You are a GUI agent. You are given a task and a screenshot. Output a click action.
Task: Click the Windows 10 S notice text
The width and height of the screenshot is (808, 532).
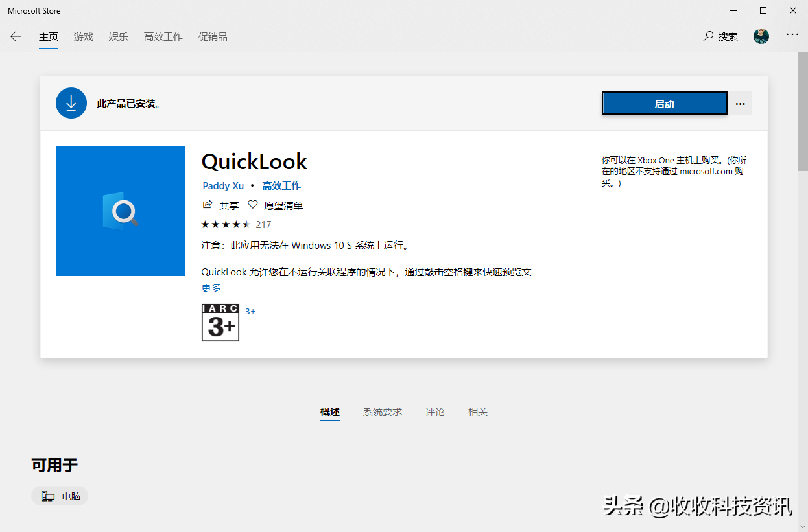pos(306,246)
